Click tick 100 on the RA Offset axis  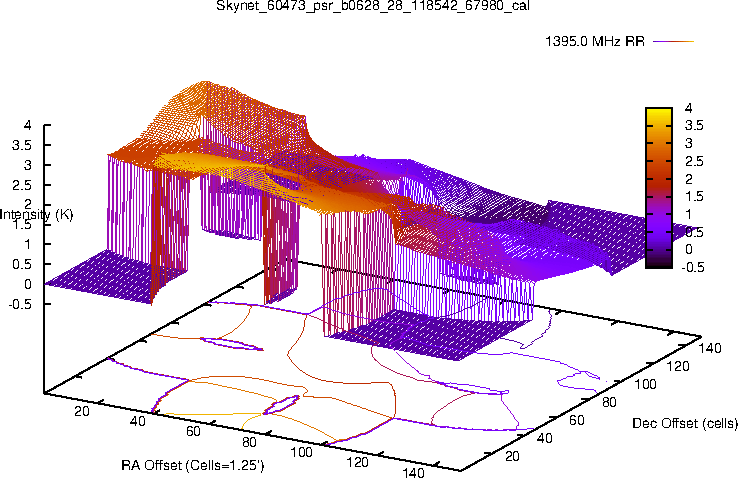coord(301,452)
